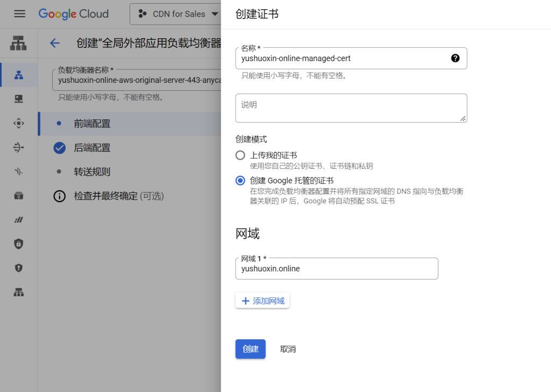Go back with the left arrow

click(x=54, y=43)
